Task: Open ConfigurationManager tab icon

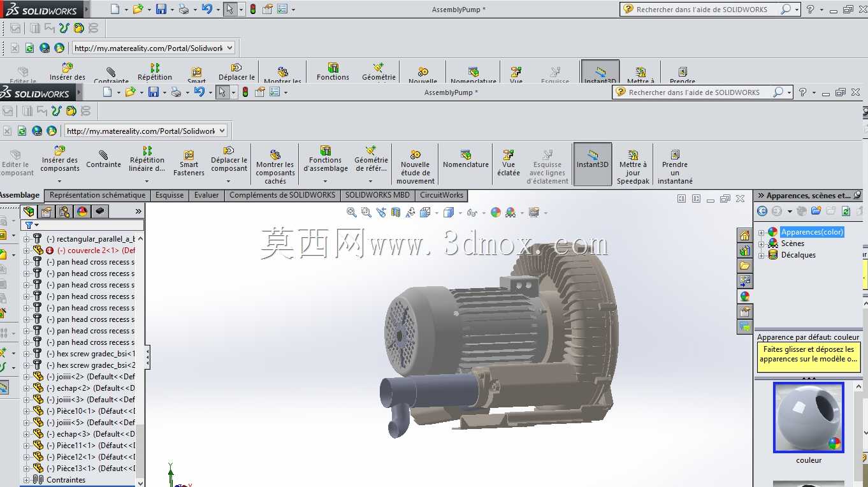Action: (64, 212)
